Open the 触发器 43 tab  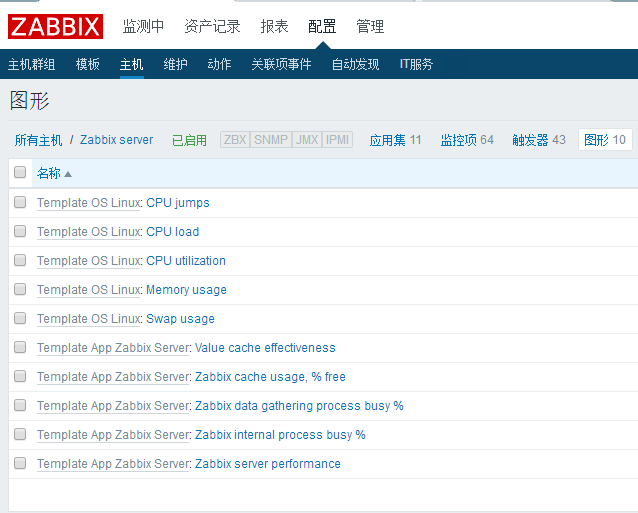point(539,140)
